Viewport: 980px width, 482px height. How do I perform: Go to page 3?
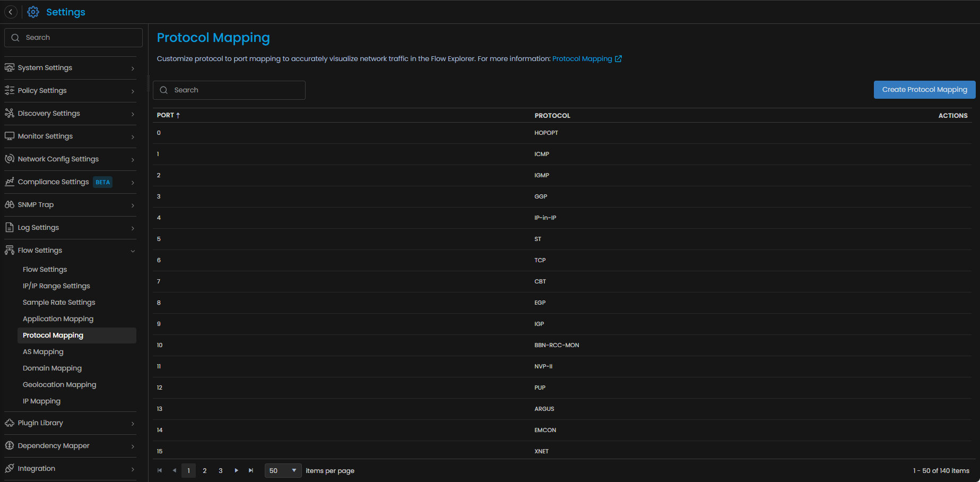[221, 470]
